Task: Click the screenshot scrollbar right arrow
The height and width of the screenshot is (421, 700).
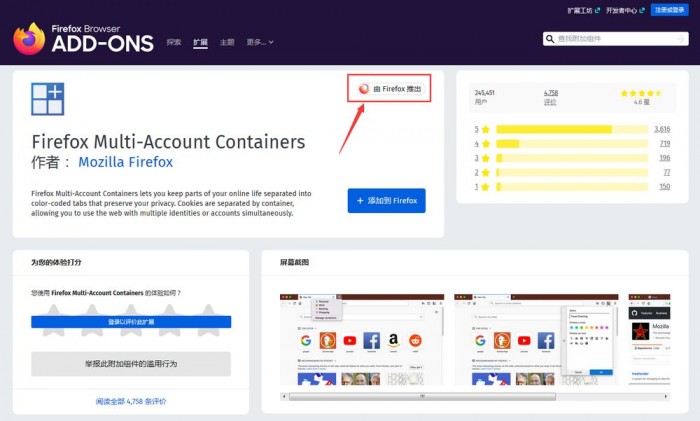Action: click(666, 396)
